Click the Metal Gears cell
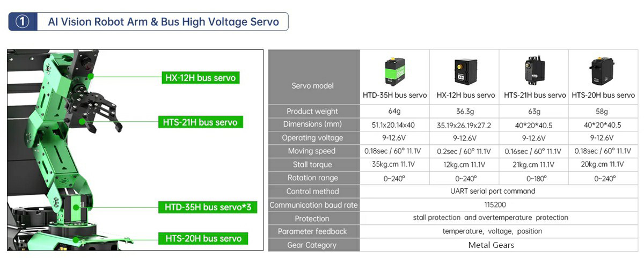The image size is (644, 264). (491, 245)
